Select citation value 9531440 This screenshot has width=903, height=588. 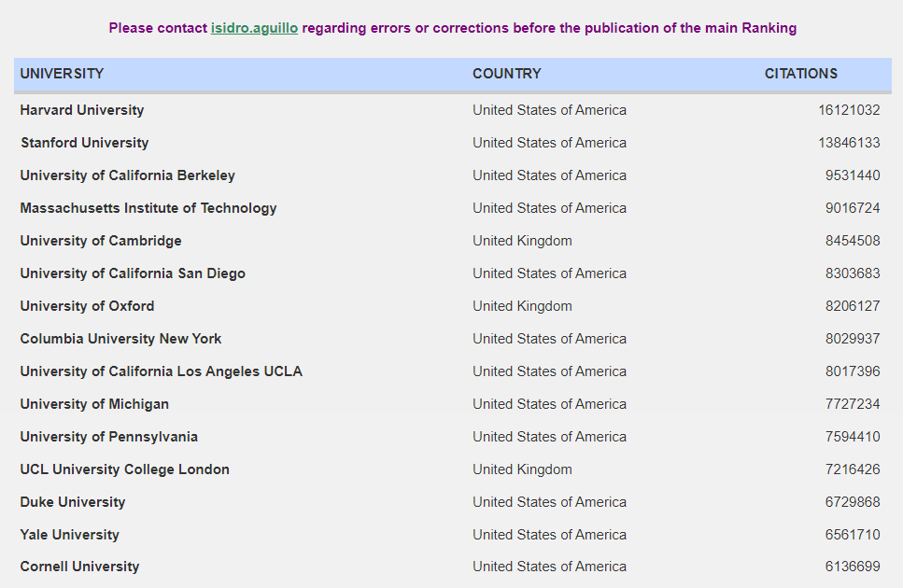(853, 175)
